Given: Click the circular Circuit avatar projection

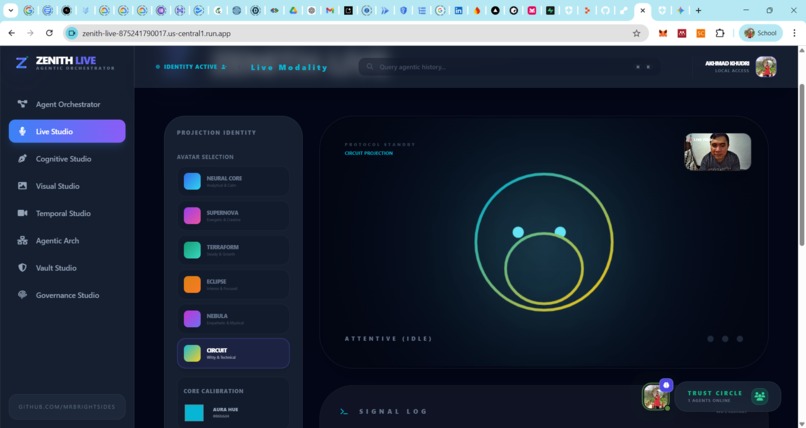Looking at the screenshot, I should (544, 242).
